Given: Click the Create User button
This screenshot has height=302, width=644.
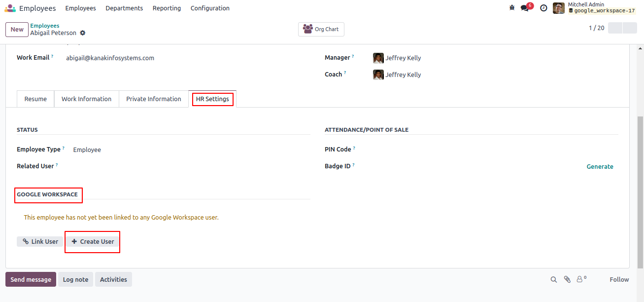Looking at the screenshot, I should click(93, 241).
